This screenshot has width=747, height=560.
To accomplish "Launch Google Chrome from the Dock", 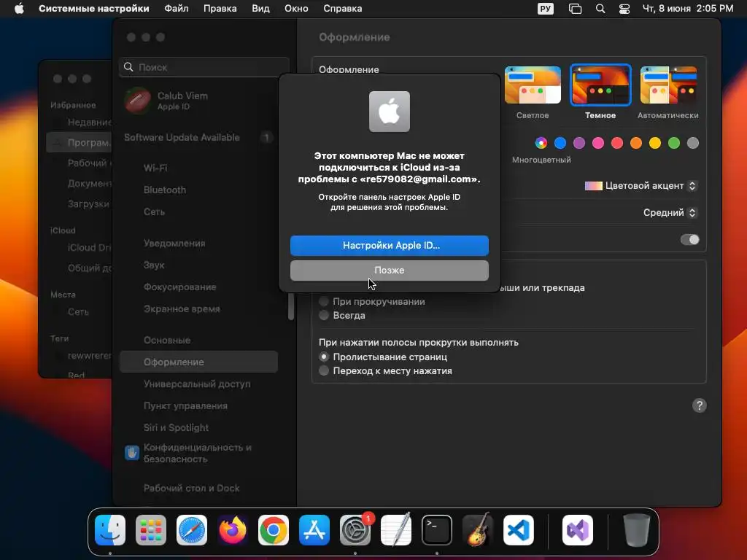I will tap(274, 530).
